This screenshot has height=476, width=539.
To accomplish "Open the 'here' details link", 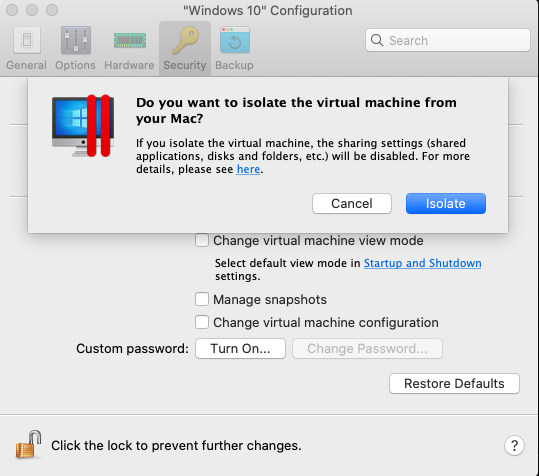I will tap(248, 169).
